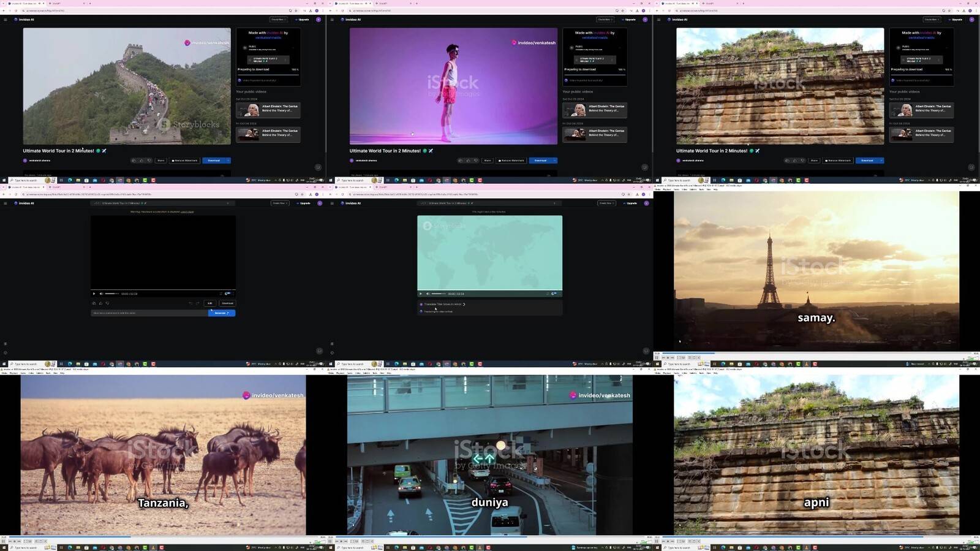Pause playback in Eiffel Tower VLC window
This screenshot has height=551, width=980.
pyautogui.click(x=657, y=357)
